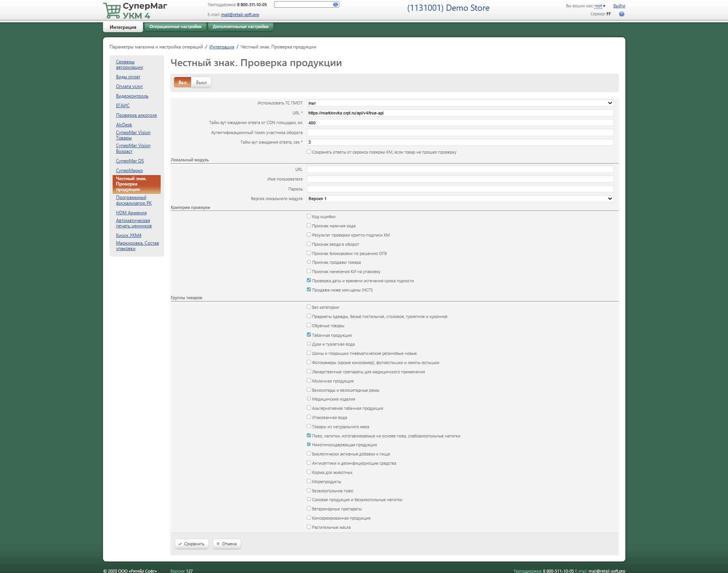This screenshot has width=728, height=573.
Task: Click Выйти to log out
Action: 619,6
